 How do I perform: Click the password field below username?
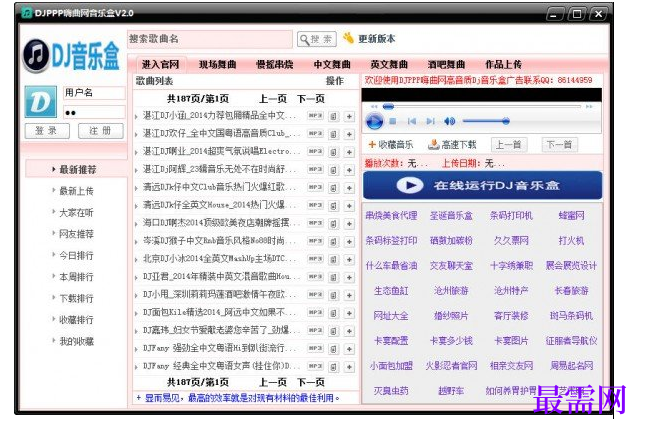94,112
